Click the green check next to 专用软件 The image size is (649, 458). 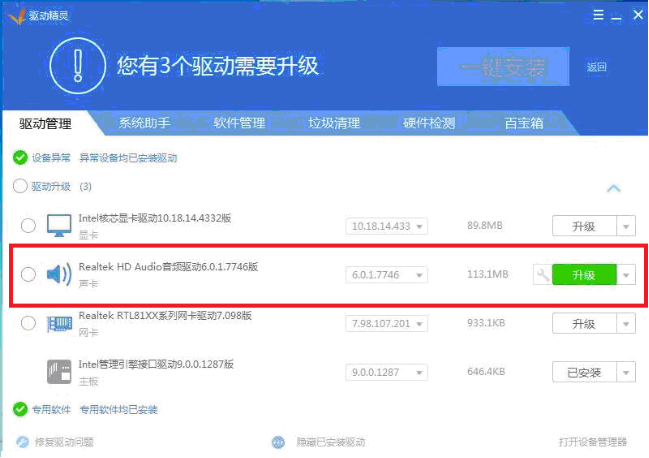[20, 410]
